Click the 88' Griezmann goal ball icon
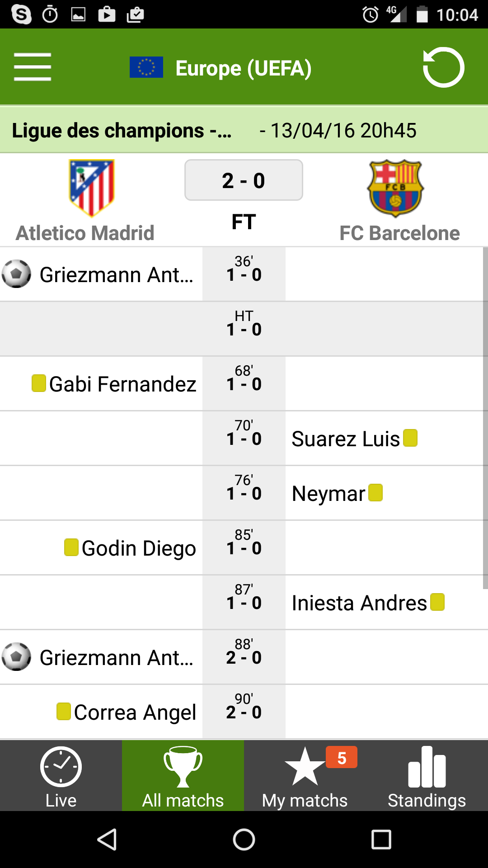 point(17,657)
